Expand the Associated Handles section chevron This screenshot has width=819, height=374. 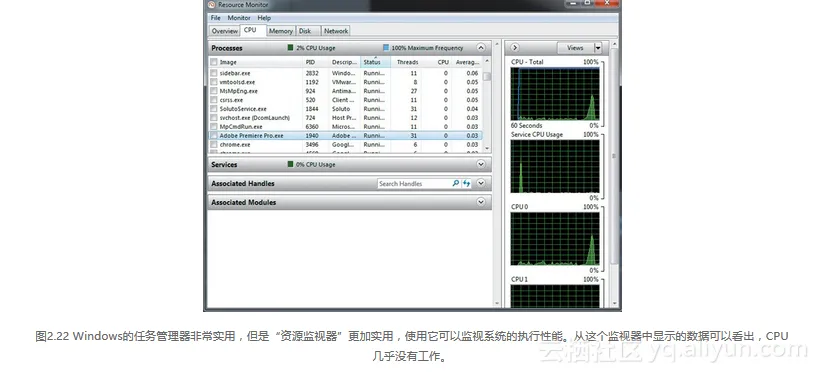481,183
